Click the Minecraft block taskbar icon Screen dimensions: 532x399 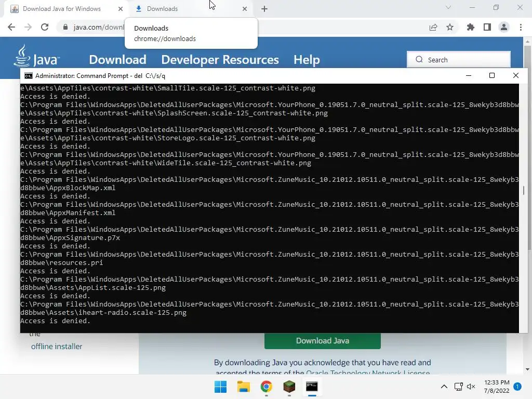point(289,387)
